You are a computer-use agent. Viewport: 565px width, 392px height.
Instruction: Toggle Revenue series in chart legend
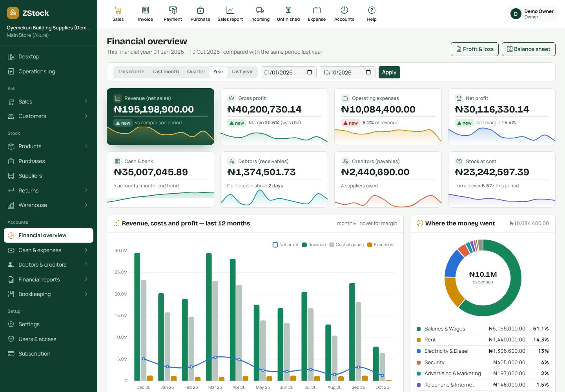point(314,245)
